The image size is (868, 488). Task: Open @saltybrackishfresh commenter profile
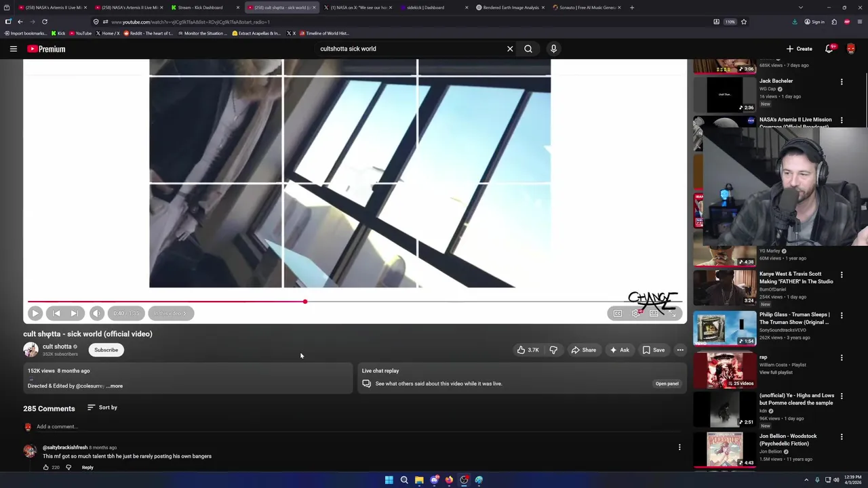click(x=65, y=447)
